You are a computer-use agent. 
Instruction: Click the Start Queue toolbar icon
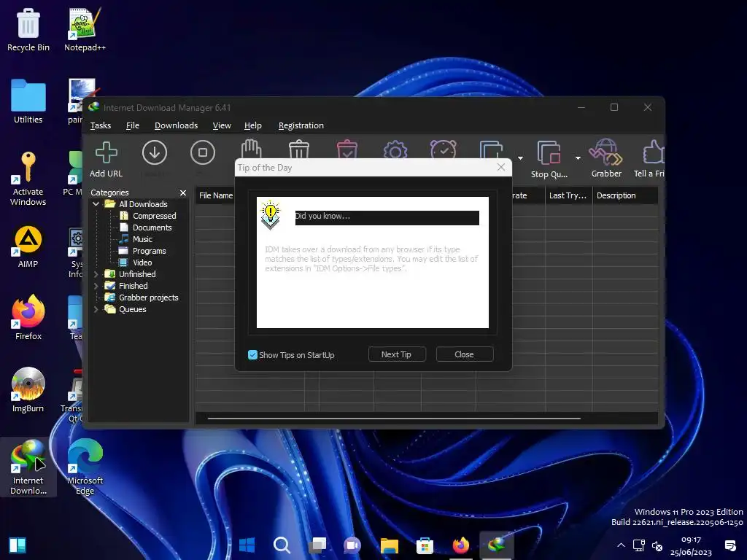tap(491, 149)
